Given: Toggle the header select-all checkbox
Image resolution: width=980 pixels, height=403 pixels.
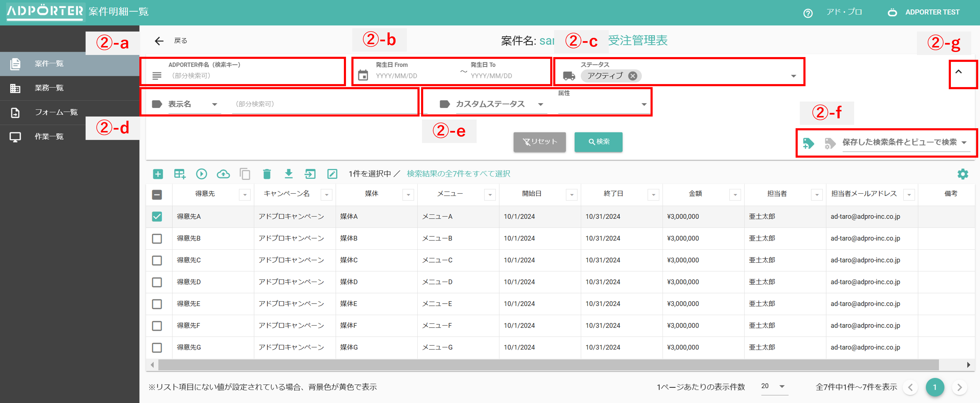Looking at the screenshot, I should pos(157,195).
